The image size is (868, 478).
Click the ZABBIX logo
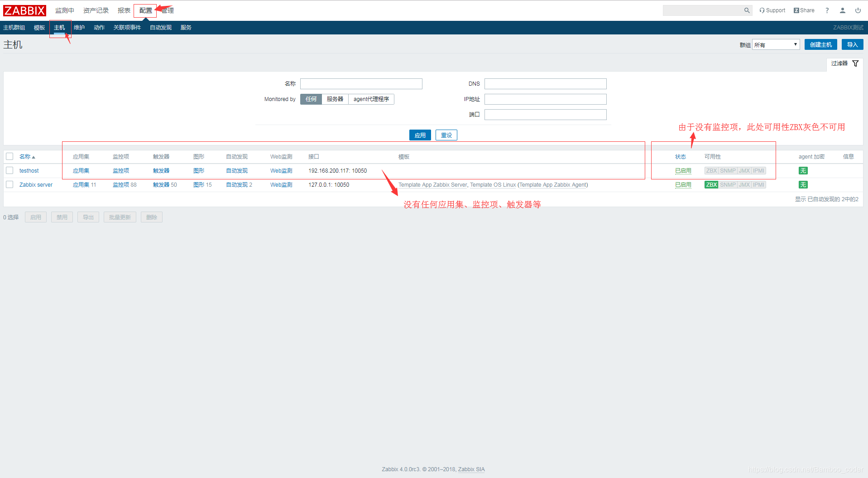24,10
